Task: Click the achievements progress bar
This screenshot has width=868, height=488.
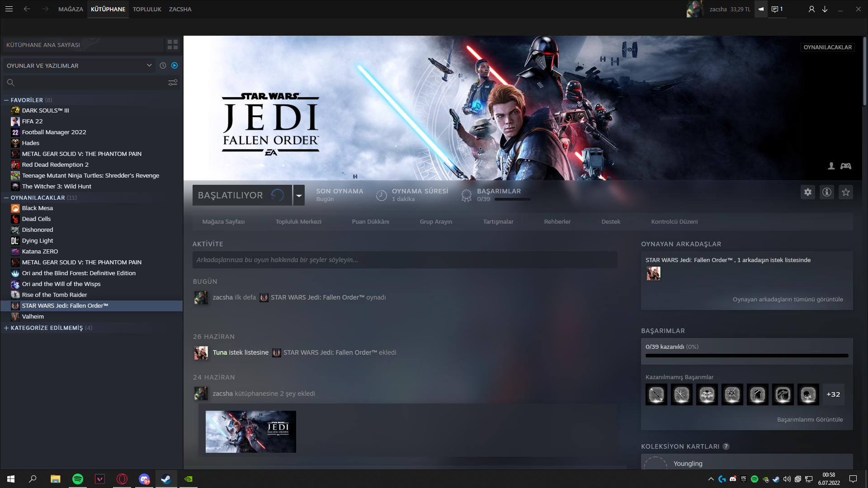Action: [746, 356]
